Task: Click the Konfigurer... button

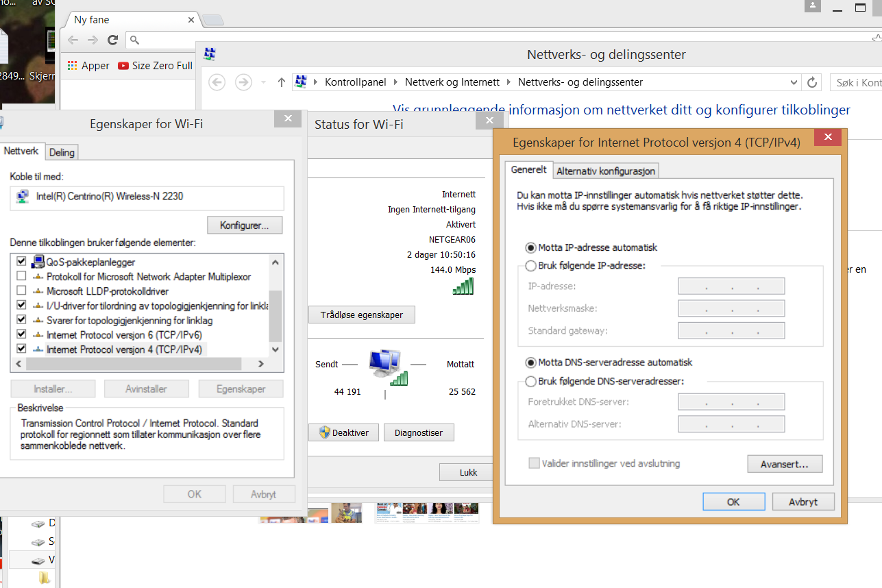Action: click(x=245, y=225)
